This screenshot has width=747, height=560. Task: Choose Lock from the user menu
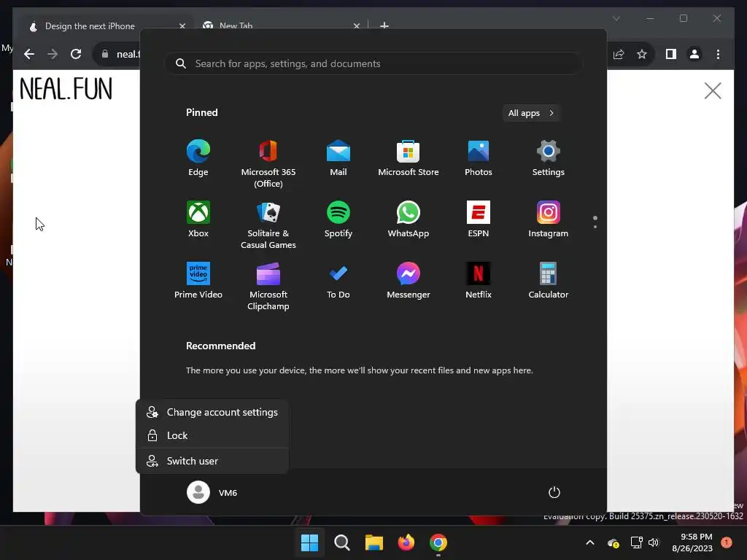(212, 436)
